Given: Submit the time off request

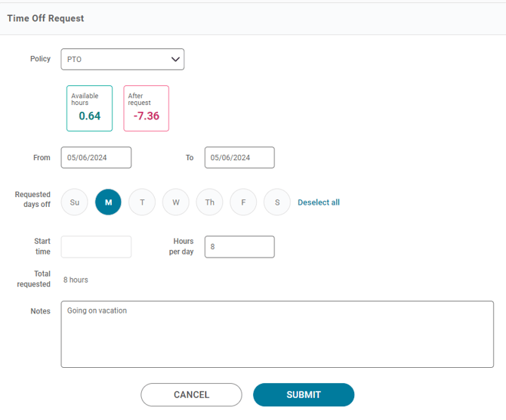Looking at the screenshot, I should click(x=304, y=394).
